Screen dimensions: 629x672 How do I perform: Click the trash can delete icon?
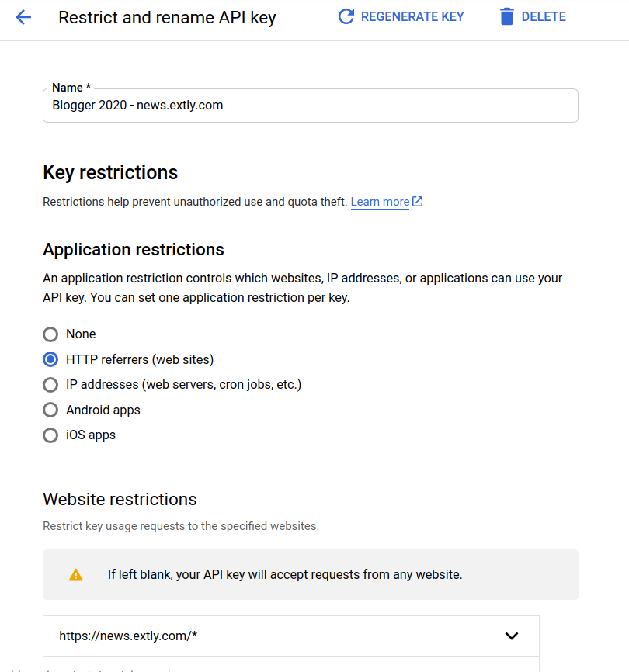coord(507,17)
